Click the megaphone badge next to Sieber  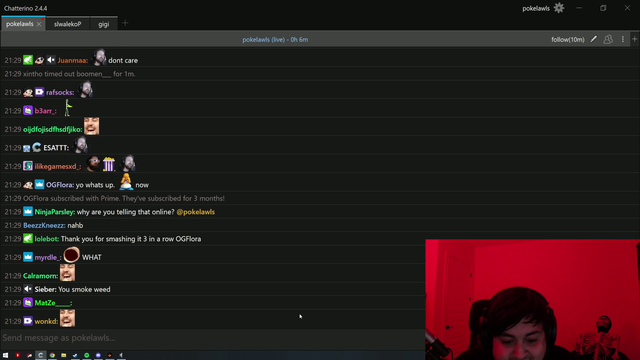[x=28, y=289]
